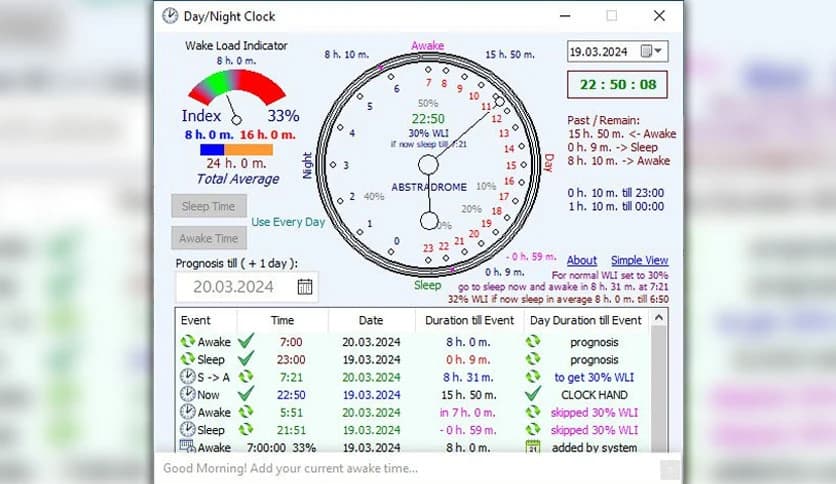Viewport: 836px width, 484px height.
Task: Click the center hub circle of the clock dial
Action: click(x=428, y=165)
